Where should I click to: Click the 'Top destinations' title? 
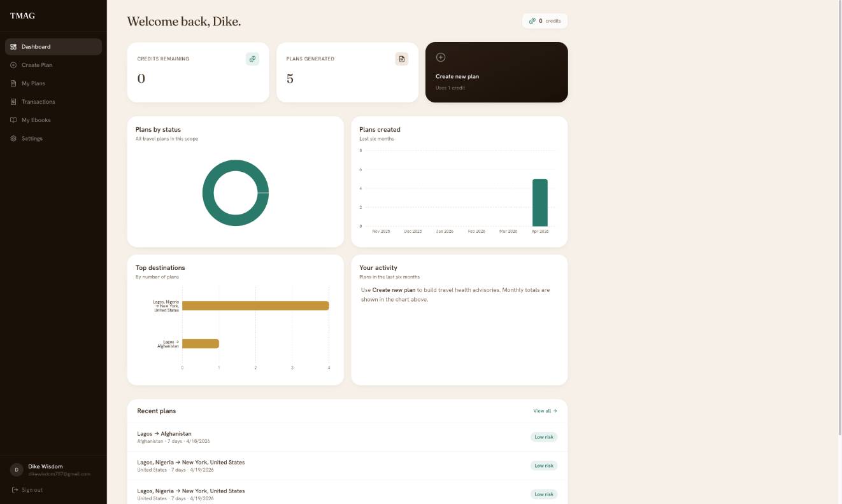click(161, 268)
